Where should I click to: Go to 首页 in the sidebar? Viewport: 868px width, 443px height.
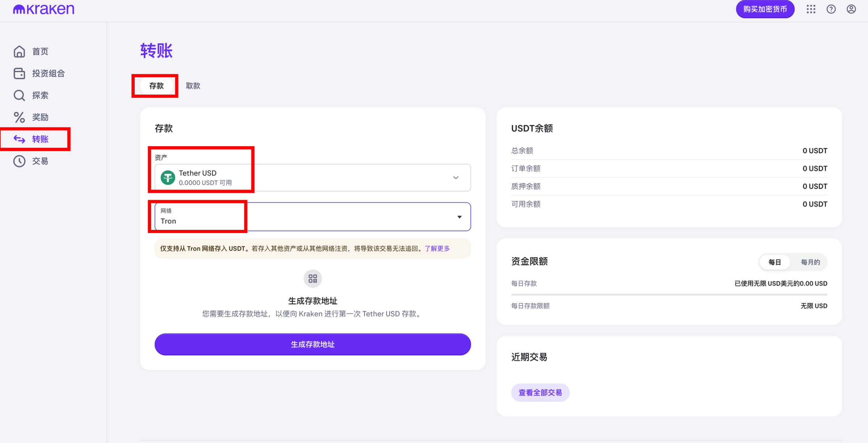click(40, 51)
